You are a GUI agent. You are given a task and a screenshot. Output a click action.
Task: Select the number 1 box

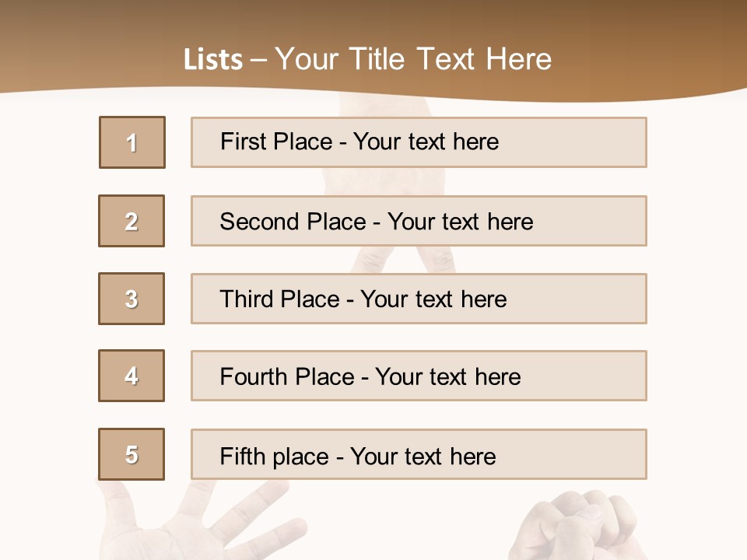pyautogui.click(x=132, y=142)
